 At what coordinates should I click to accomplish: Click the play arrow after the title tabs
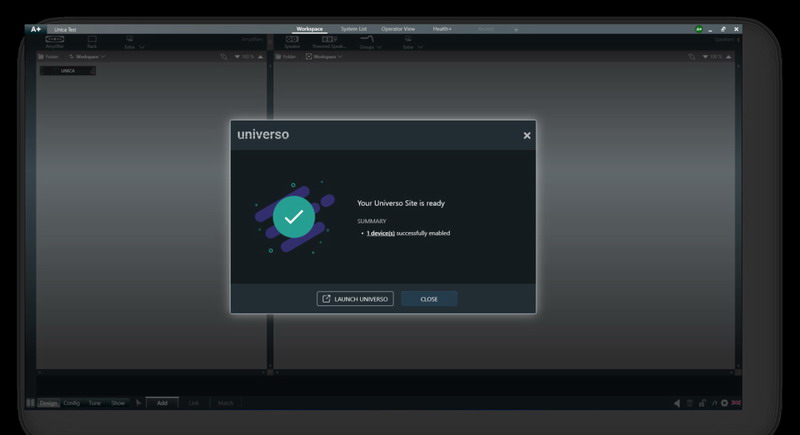(x=516, y=30)
